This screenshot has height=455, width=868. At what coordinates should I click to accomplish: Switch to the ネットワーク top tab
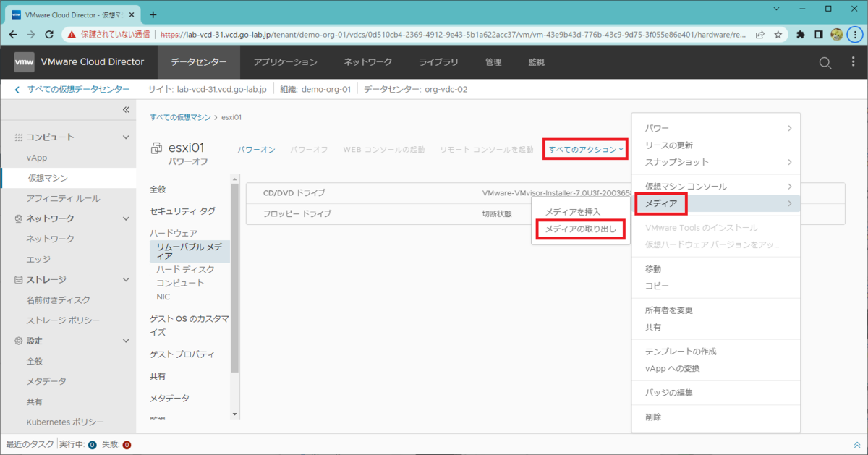pos(367,62)
